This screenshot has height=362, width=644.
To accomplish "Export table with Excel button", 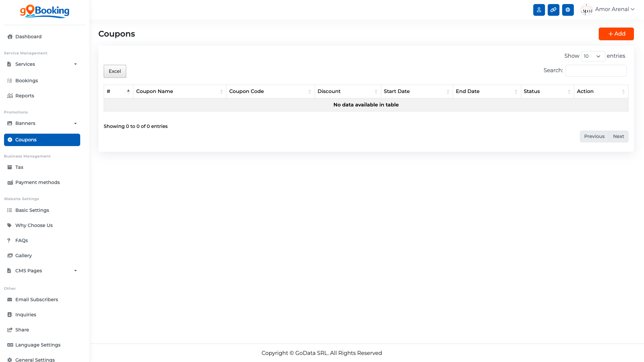I will tap(115, 71).
